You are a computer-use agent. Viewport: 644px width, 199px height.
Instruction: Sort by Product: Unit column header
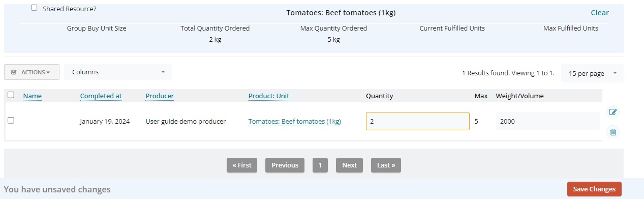point(269,96)
